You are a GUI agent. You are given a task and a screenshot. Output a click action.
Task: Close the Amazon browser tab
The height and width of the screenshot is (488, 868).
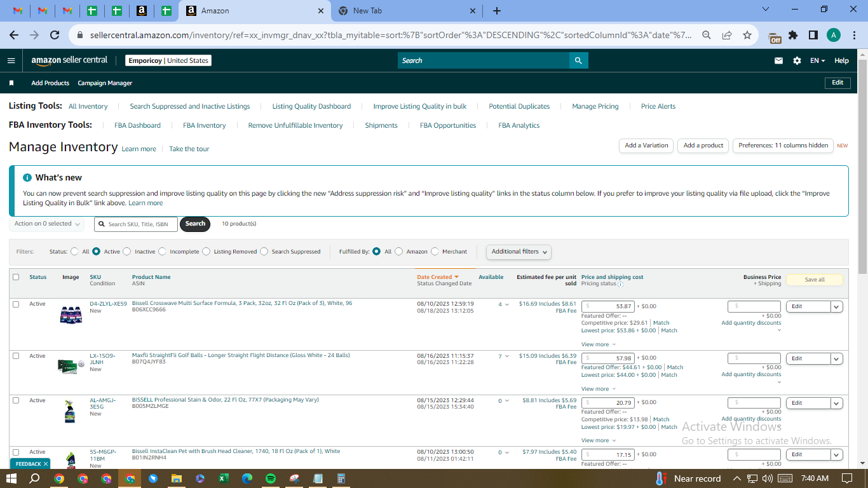[320, 11]
